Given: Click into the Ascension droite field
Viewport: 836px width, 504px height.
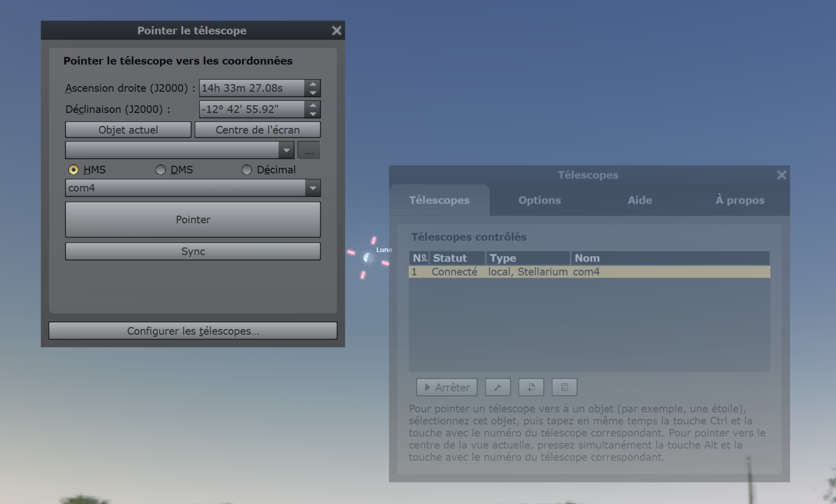Looking at the screenshot, I should 252,88.
